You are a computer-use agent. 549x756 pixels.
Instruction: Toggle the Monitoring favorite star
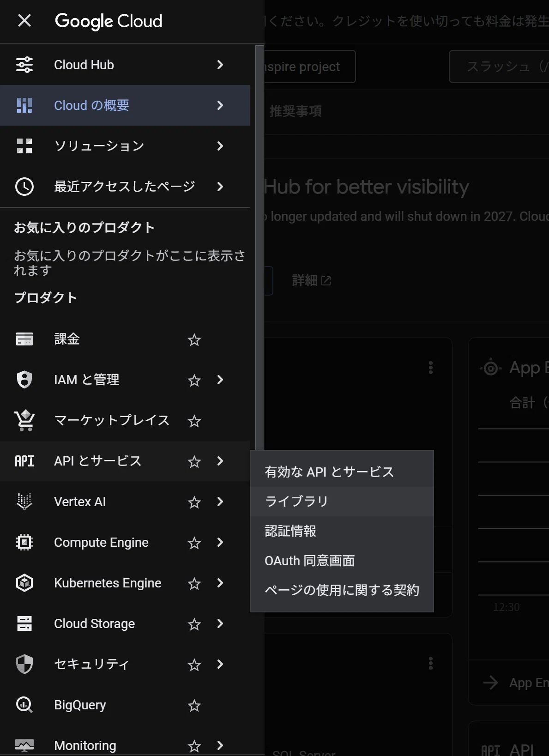point(194,746)
